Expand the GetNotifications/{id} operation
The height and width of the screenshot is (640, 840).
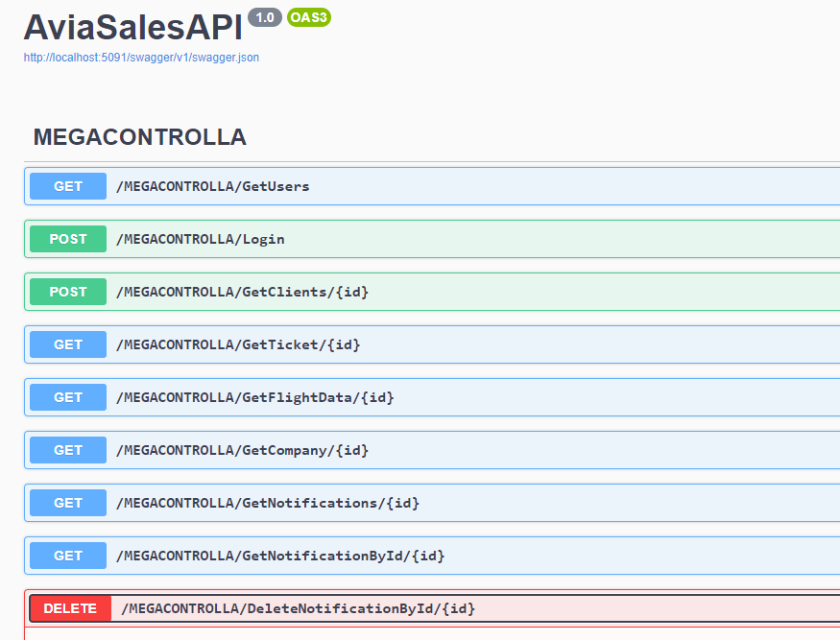(x=432, y=503)
